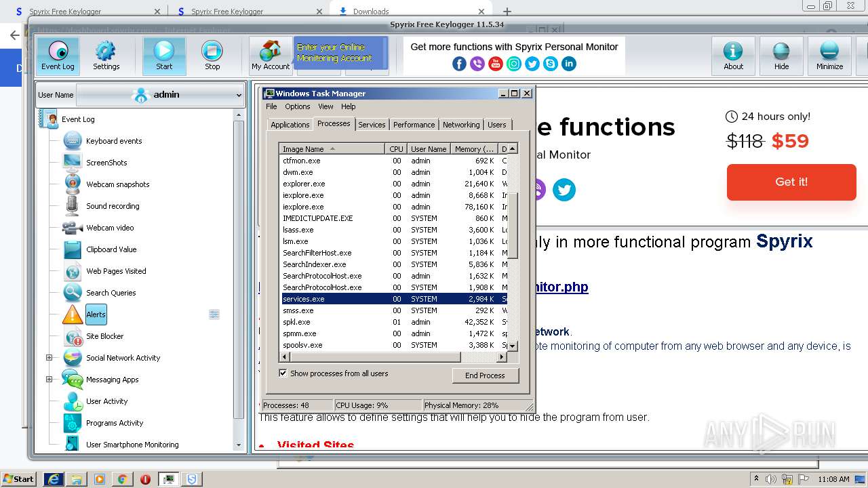Open the About info icon
The width and height of the screenshot is (868, 488).
733,56
